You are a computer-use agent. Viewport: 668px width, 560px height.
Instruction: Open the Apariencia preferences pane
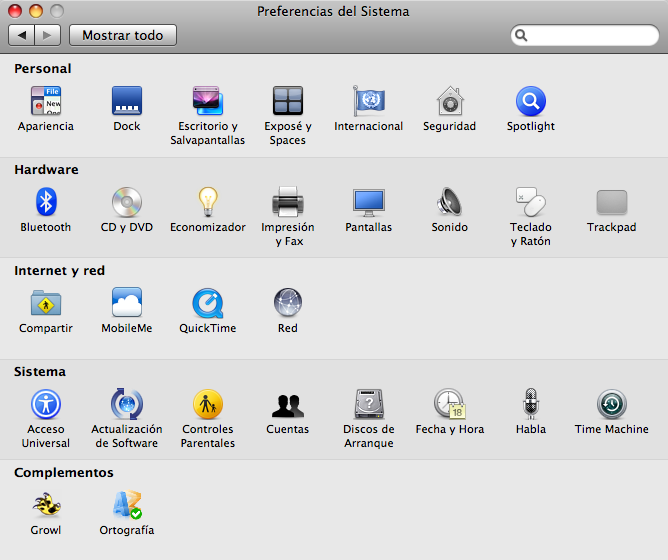click(46, 102)
